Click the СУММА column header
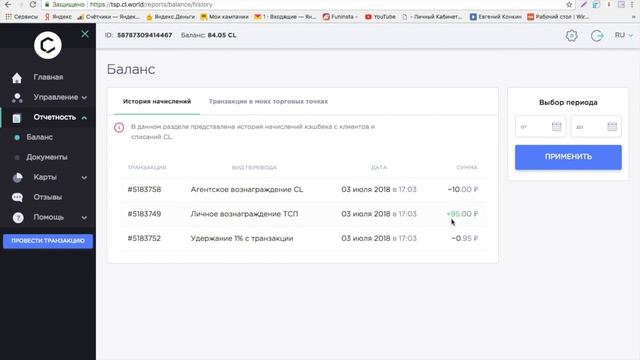 (467, 167)
